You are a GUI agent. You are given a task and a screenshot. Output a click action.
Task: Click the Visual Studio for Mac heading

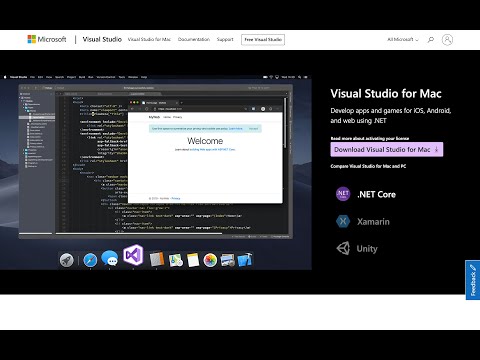pos(386,94)
